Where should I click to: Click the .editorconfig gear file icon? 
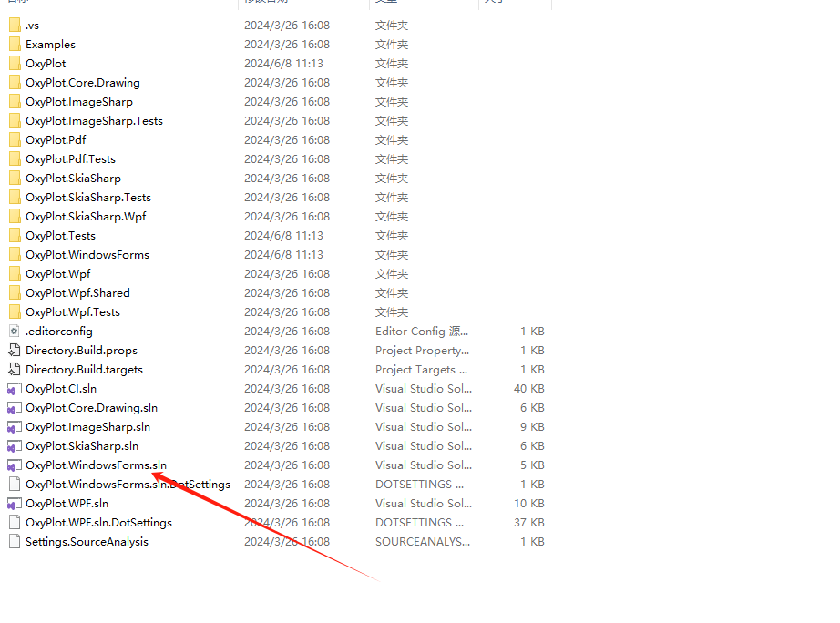15,332
